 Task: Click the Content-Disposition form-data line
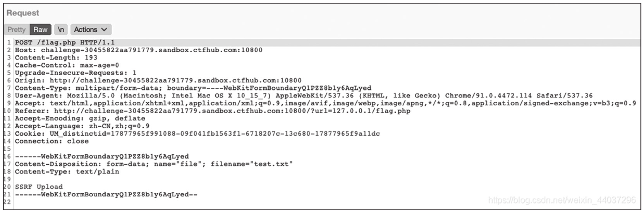[154, 164]
